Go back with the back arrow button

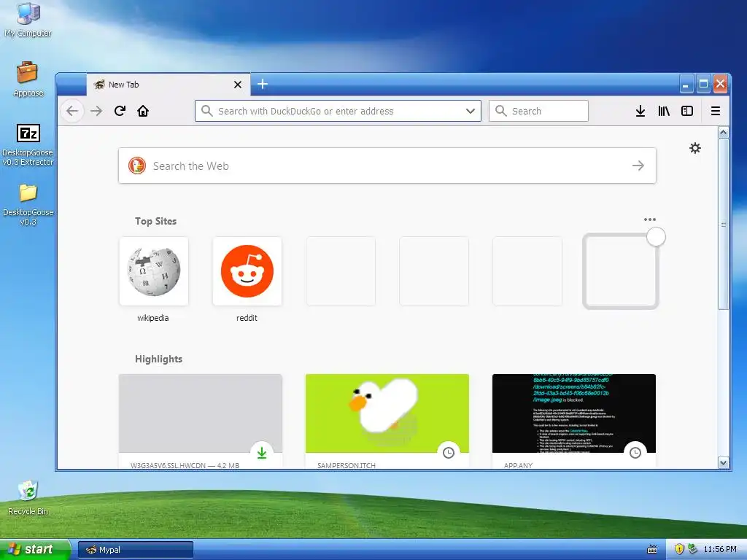[x=72, y=111]
